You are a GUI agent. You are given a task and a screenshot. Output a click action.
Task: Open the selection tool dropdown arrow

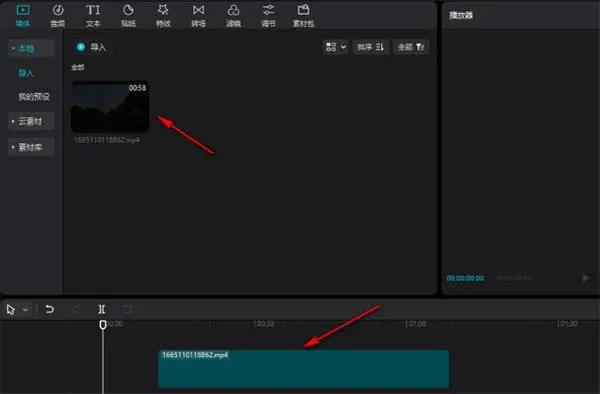coord(26,309)
